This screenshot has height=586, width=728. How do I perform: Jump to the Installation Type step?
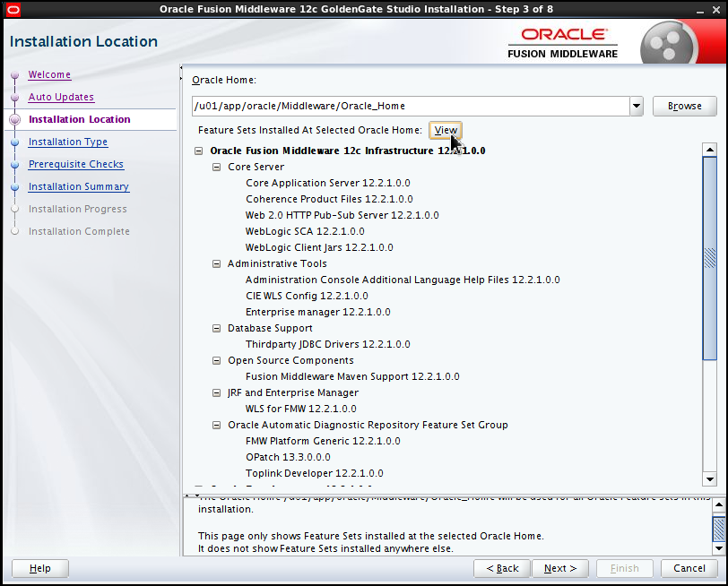(67, 142)
